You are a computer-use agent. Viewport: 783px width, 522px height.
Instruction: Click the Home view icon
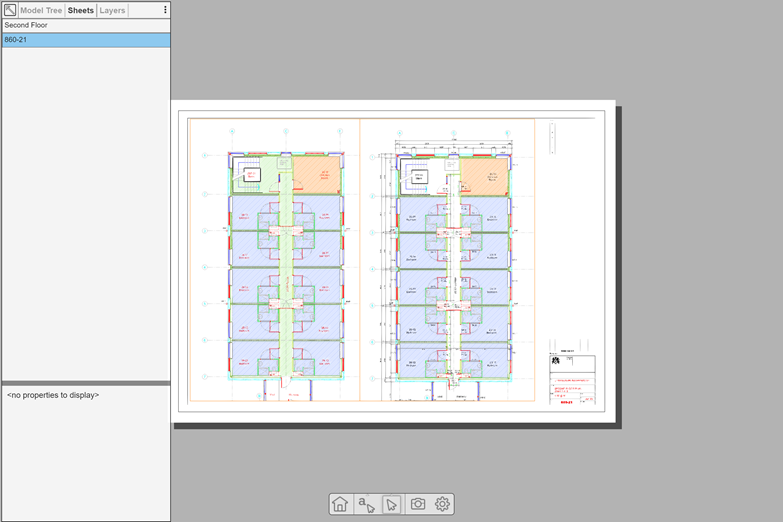pos(340,504)
